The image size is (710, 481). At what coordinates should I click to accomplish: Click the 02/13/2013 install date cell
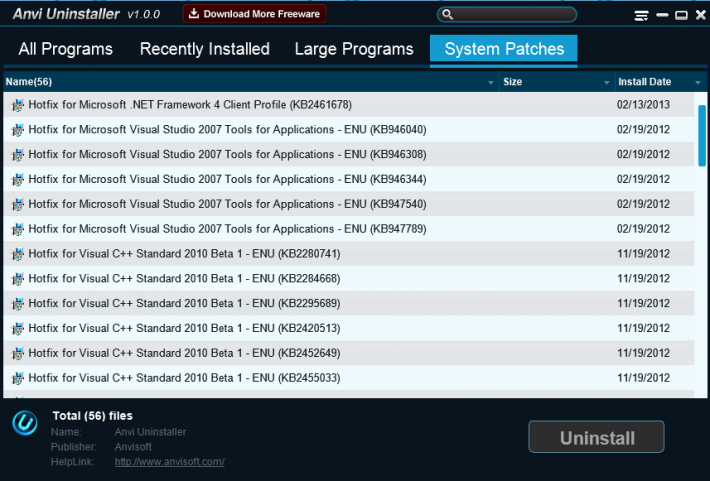[x=643, y=105]
